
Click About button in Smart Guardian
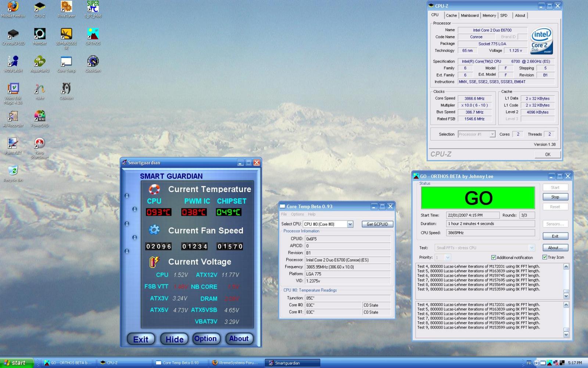point(239,339)
